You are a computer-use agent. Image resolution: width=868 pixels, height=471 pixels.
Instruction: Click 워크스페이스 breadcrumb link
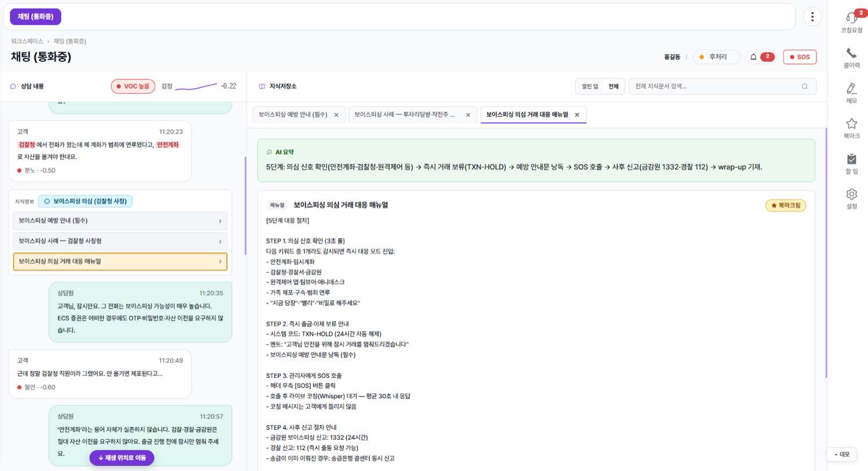pyautogui.click(x=27, y=41)
